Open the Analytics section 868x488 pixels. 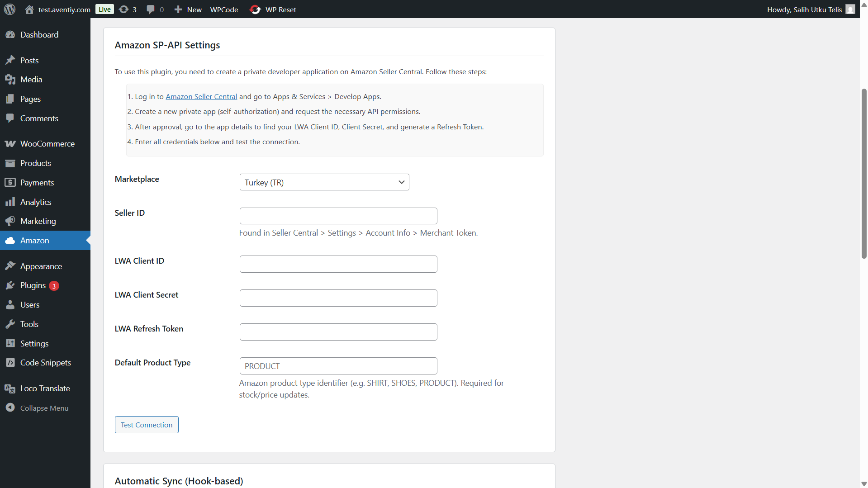(x=36, y=202)
